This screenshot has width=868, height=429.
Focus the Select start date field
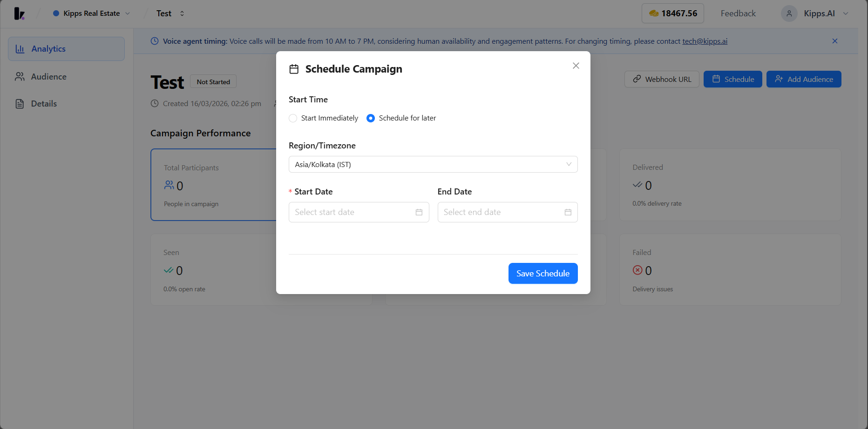pyautogui.click(x=359, y=212)
